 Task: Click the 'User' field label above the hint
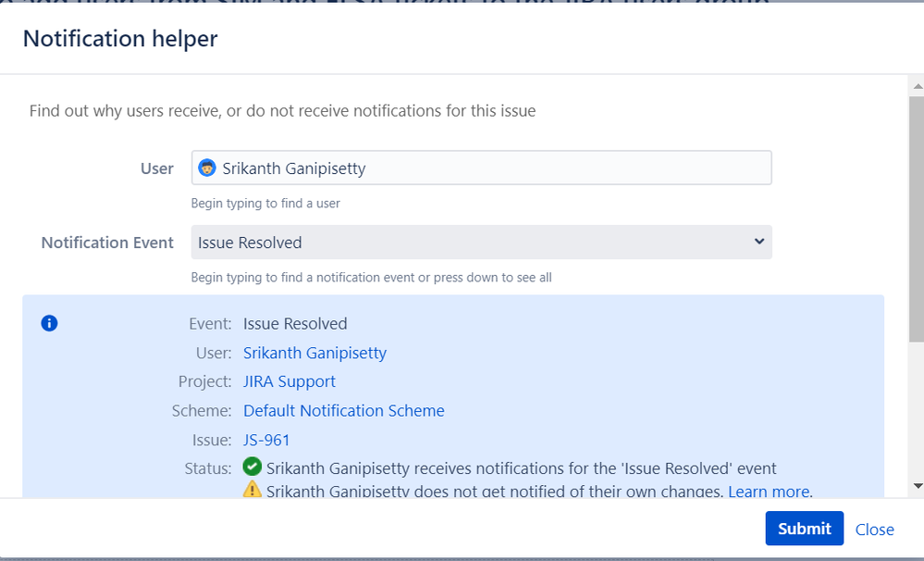point(156,168)
